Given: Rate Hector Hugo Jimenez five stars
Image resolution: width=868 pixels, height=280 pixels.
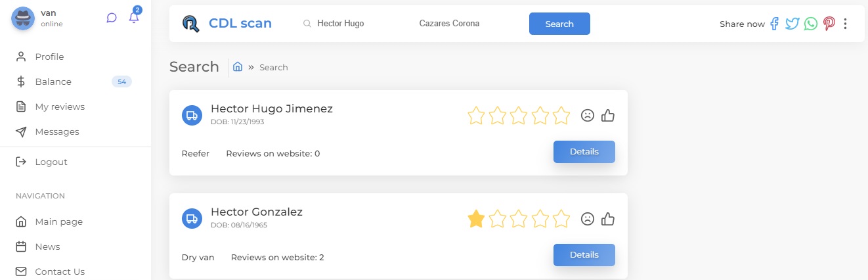Looking at the screenshot, I should 561,116.
